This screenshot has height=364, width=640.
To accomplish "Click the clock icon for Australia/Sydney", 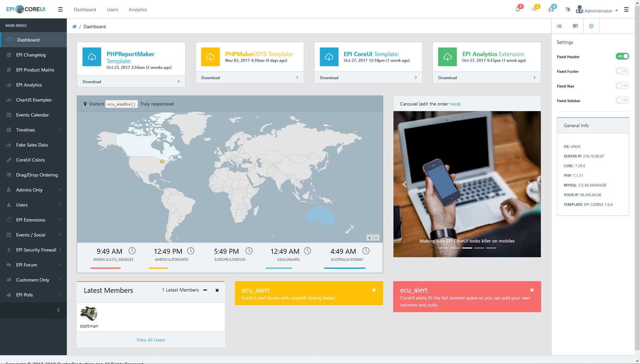I will [366, 251].
